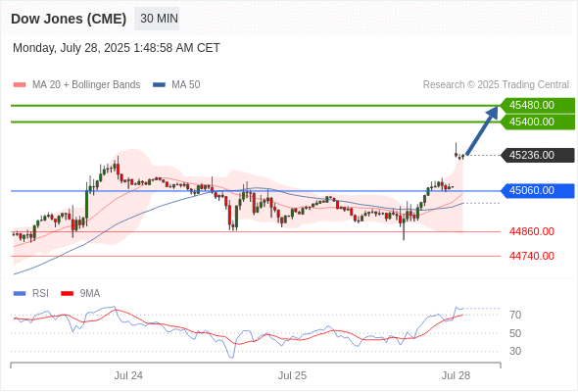Click the MA 50 blue legend swatch
Viewport: 578px width, 392px height.
pyautogui.click(x=159, y=85)
